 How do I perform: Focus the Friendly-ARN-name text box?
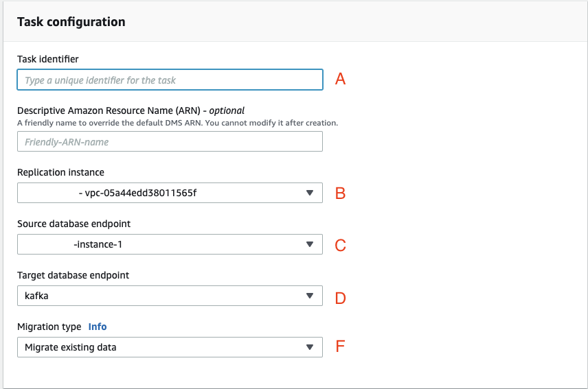(169, 142)
